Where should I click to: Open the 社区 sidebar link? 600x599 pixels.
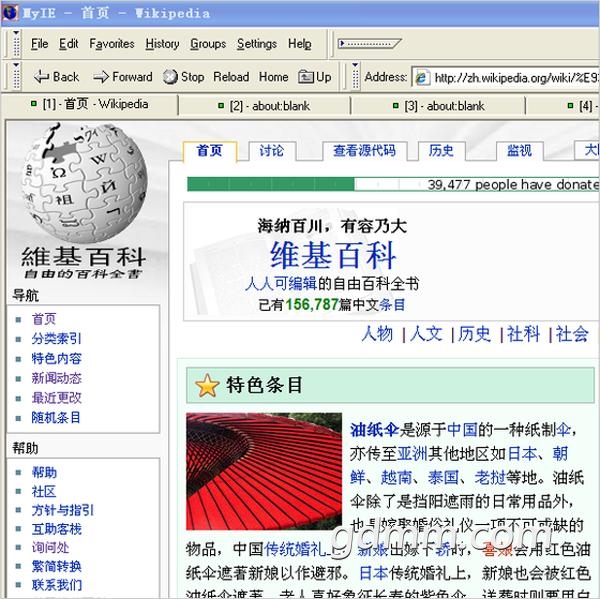pyautogui.click(x=44, y=491)
